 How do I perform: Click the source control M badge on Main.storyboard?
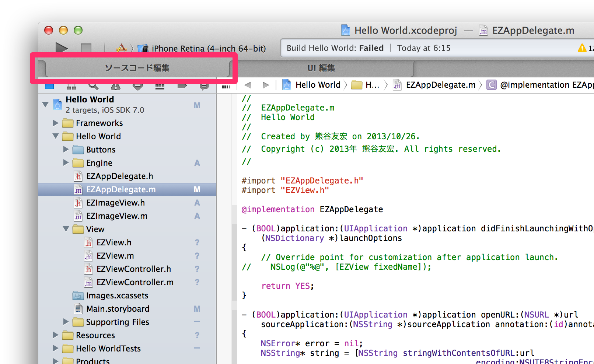197,309
